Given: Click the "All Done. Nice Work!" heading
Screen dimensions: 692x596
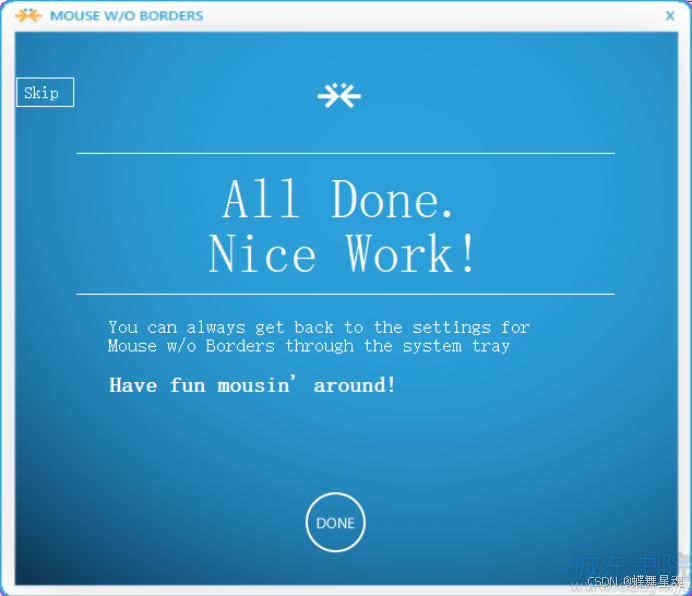Looking at the screenshot, I should click(x=342, y=226).
